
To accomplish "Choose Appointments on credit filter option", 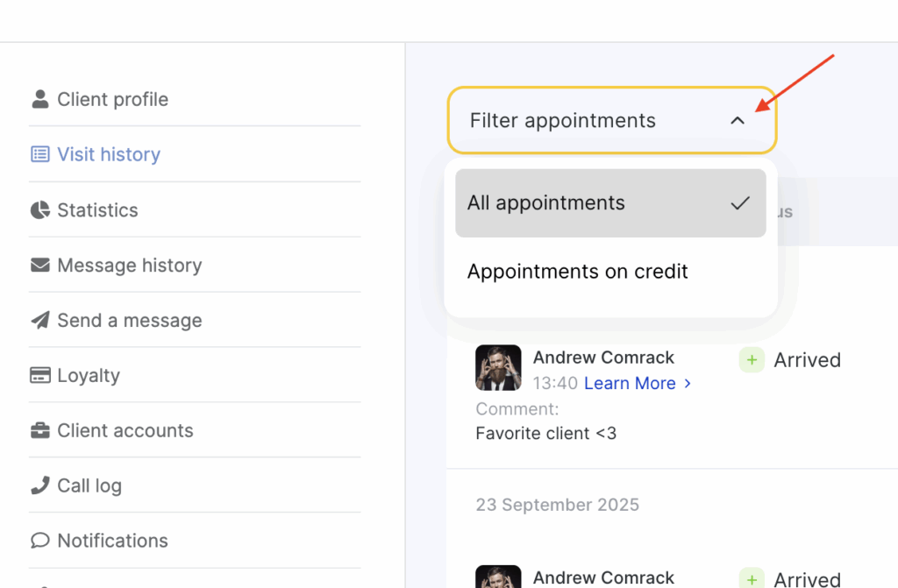I will point(578,272).
